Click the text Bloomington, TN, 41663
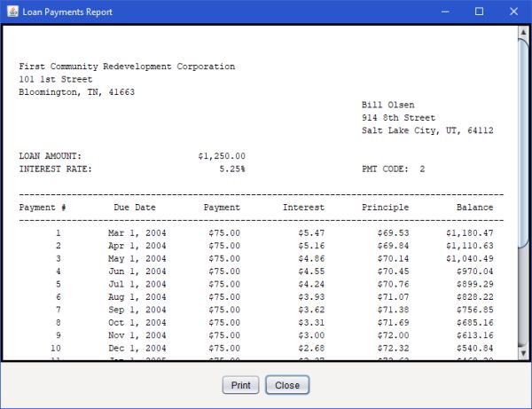Screen dimensions: 532x409 (76, 92)
